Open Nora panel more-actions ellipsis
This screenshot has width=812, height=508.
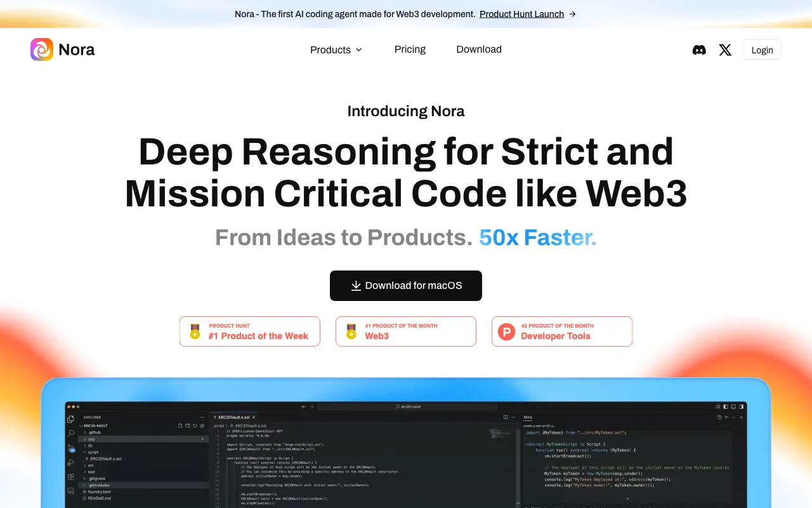pos(733,417)
